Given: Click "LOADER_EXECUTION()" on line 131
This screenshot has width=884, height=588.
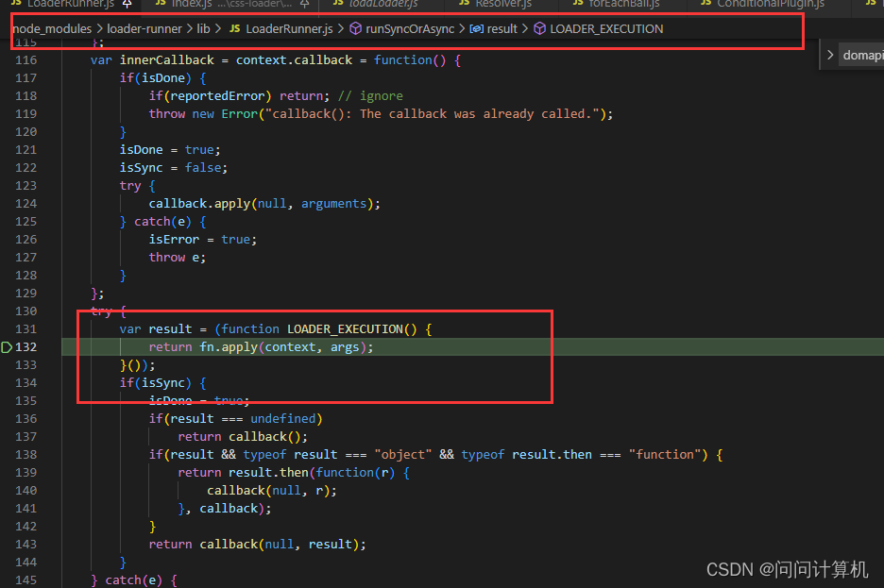Looking at the screenshot, I should coord(352,328).
